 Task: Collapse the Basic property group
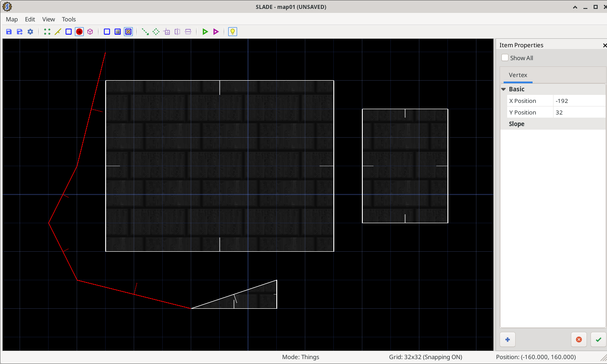[504, 89]
